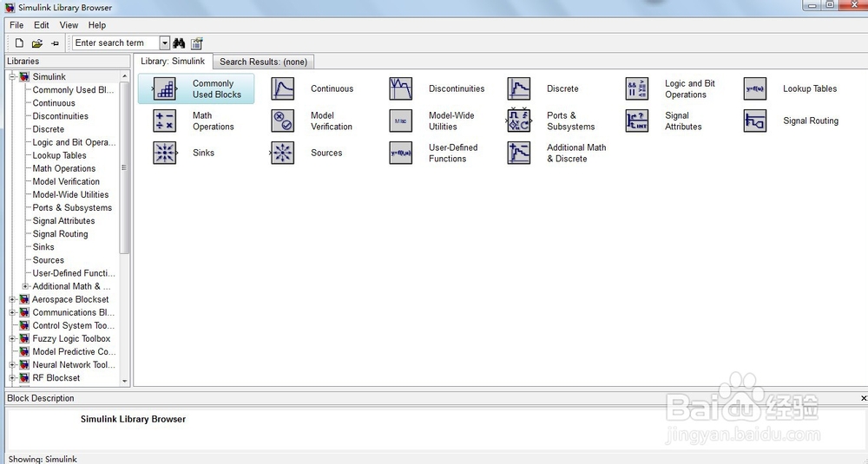Select Lookup Tables in libraries tree
The image size is (868, 464).
(x=59, y=155)
